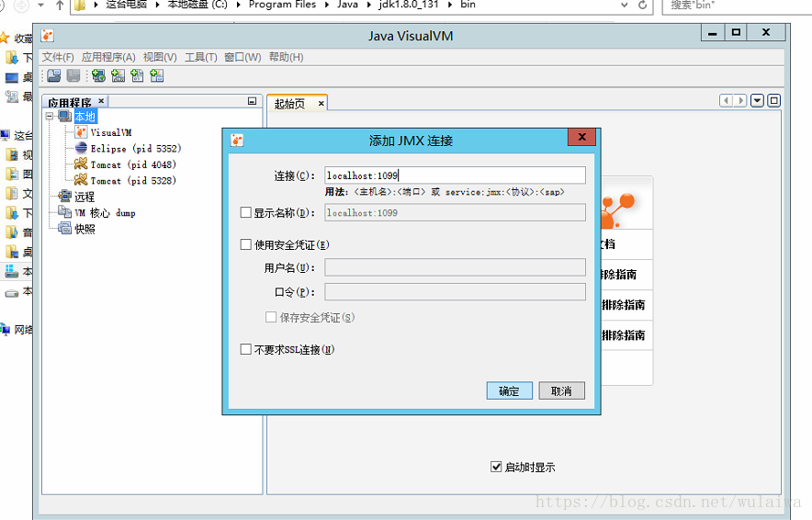Click the 显示名称 text field
Screen dimensions: 812x520
click(x=456, y=212)
